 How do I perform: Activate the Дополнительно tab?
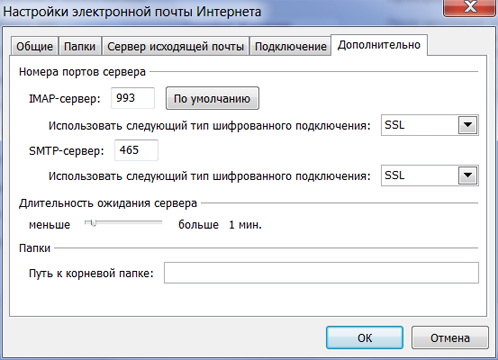coord(379,45)
